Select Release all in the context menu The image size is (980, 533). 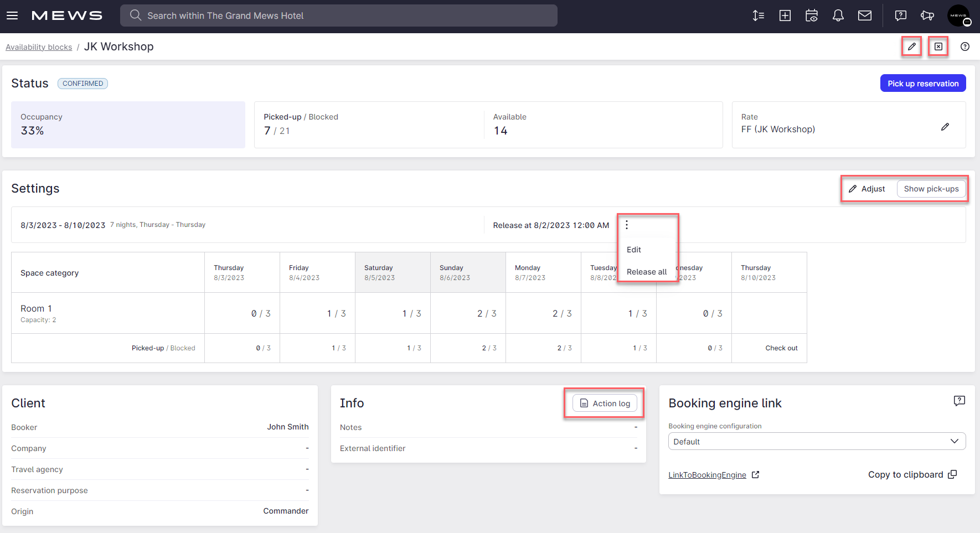(x=647, y=272)
